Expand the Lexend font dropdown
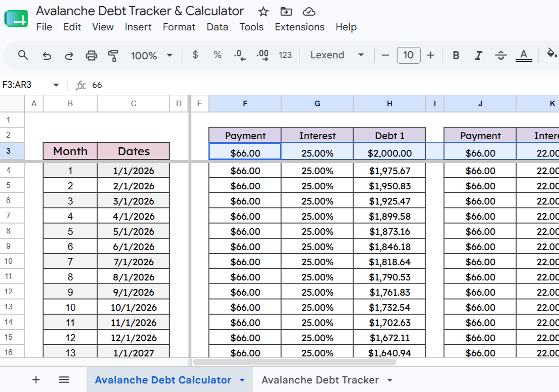The image size is (559, 392). [337, 55]
